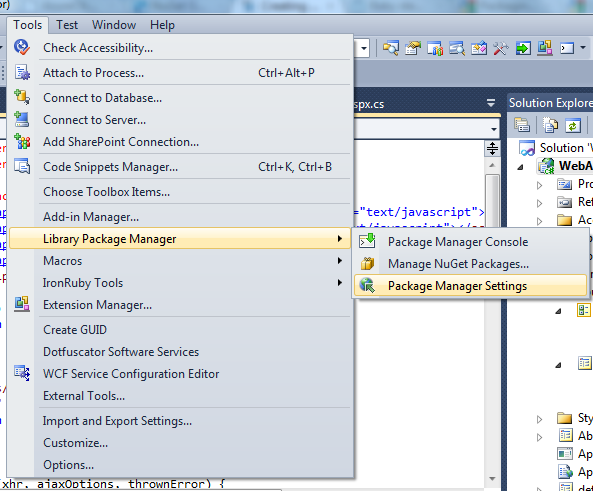Expand IronRuby Tools submenu
Screen dimensions: 593x491
tap(180, 283)
